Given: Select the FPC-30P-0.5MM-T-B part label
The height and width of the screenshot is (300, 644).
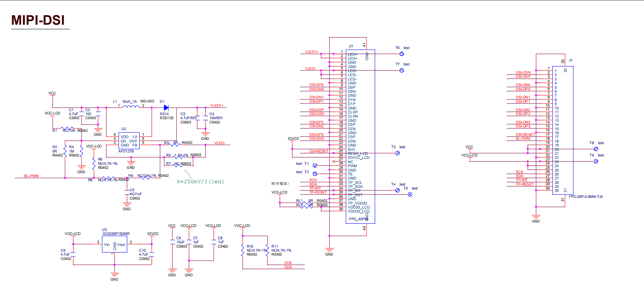Looking at the screenshot, I should 585,197.
